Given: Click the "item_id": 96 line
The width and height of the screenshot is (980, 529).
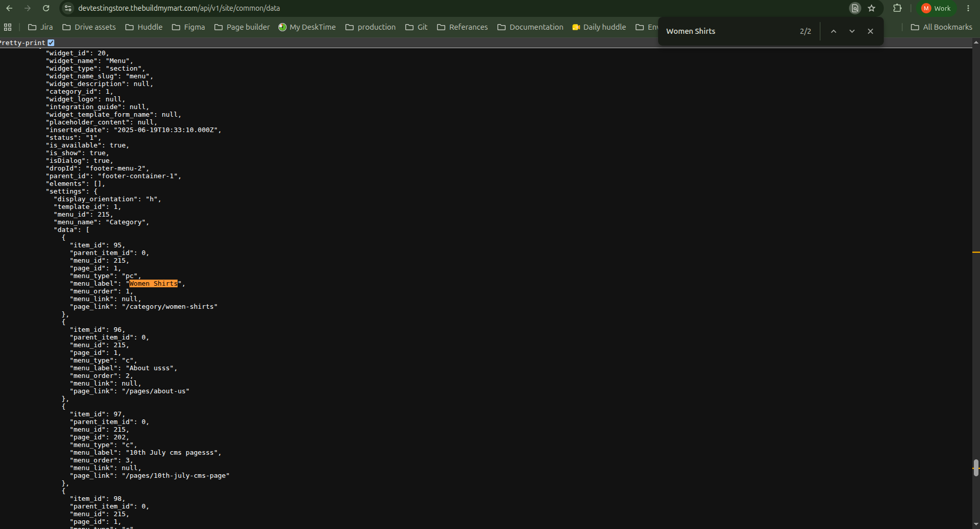Looking at the screenshot, I should click(97, 330).
